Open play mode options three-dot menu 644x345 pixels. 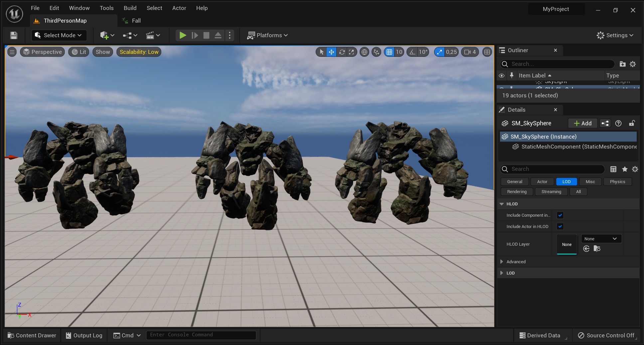tap(230, 35)
